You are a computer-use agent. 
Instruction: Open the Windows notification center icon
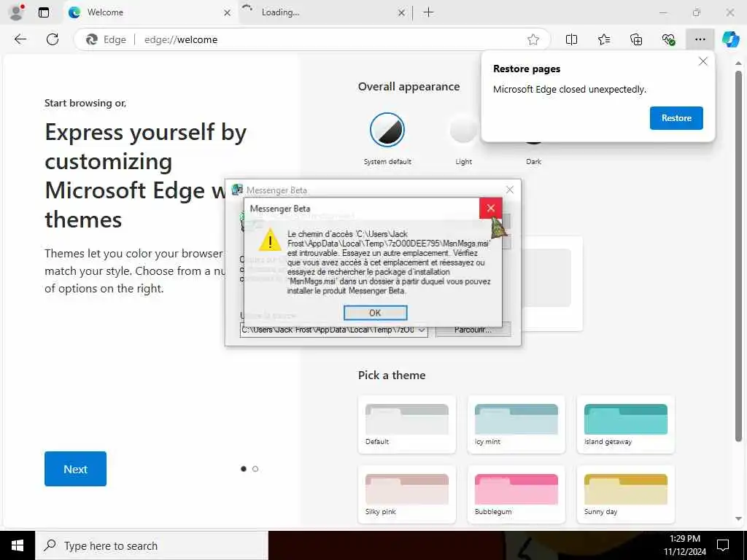tap(723, 545)
